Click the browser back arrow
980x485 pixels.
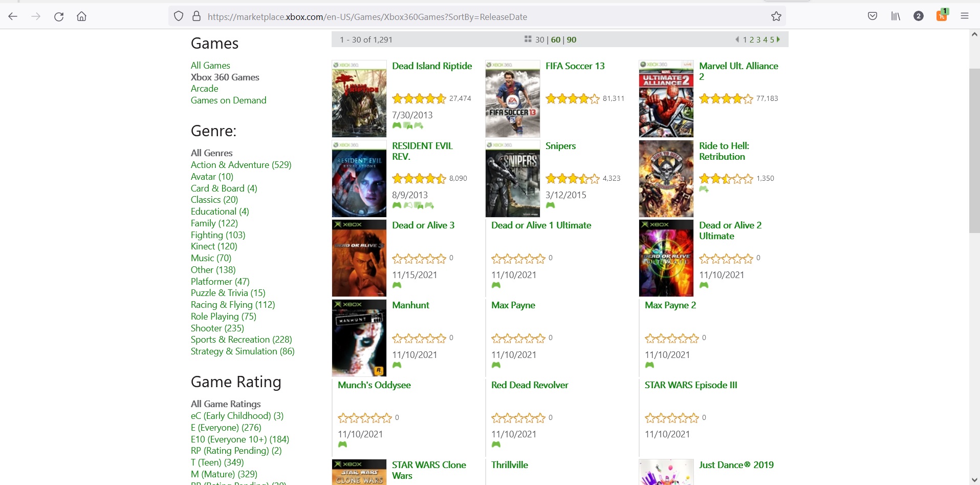13,16
